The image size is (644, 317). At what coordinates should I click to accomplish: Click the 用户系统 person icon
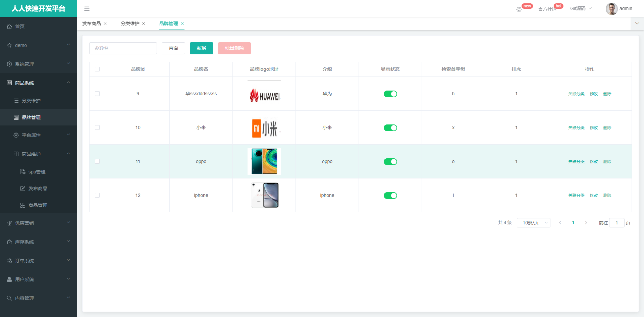9,279
